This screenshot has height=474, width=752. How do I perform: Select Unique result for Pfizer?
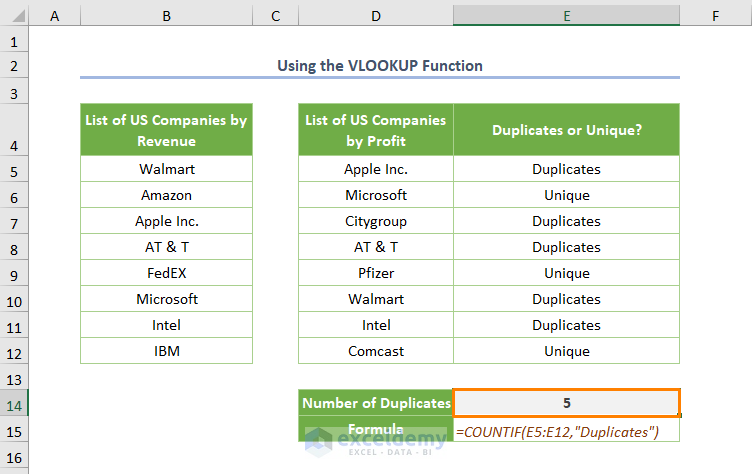[x=566, y=273]
